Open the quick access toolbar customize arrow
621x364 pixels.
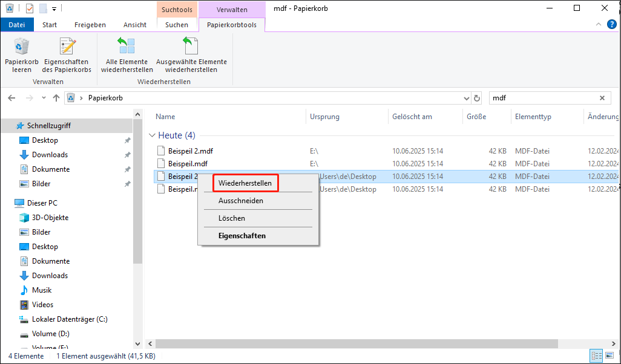click(54, 8)
